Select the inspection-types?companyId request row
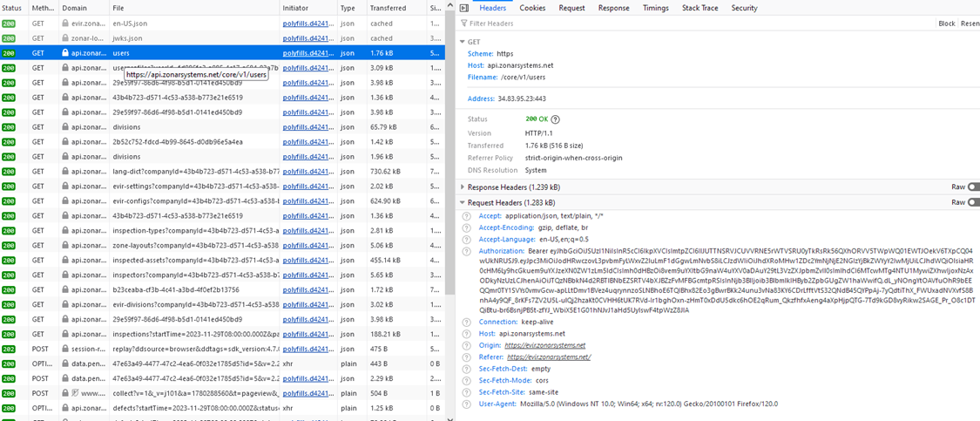 (222, 231)
